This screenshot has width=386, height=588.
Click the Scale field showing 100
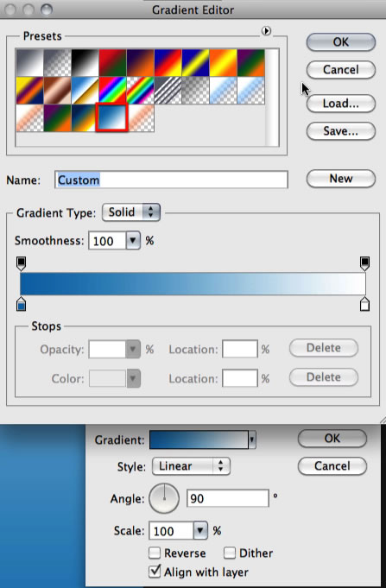pos(172,531)
